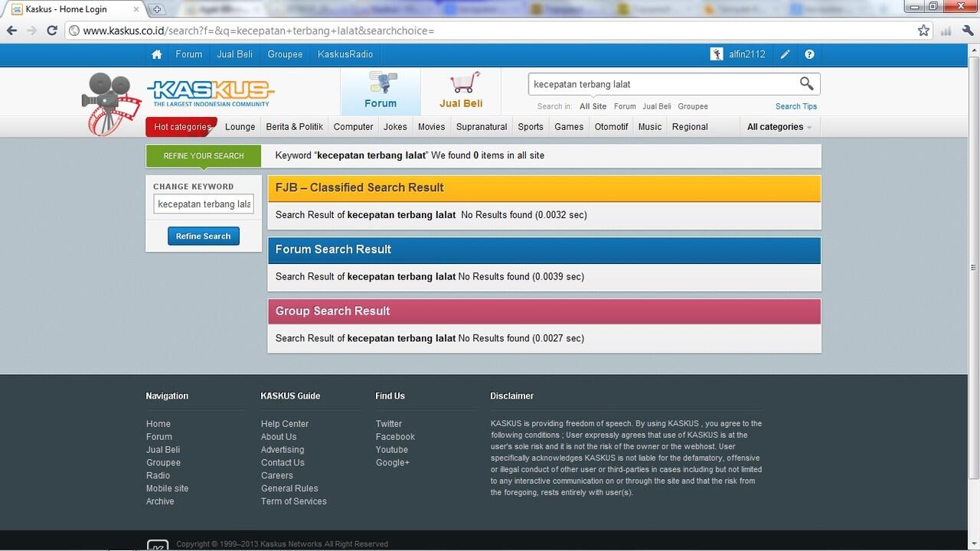Expand the All categories dropdown
The image size is (980, 551).
(x=779, y=127)
